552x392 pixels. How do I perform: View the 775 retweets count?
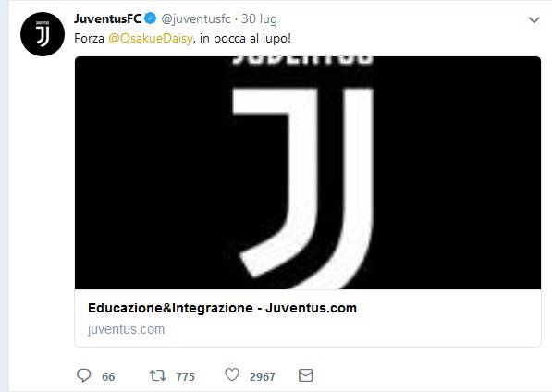(x=185, y=377)
